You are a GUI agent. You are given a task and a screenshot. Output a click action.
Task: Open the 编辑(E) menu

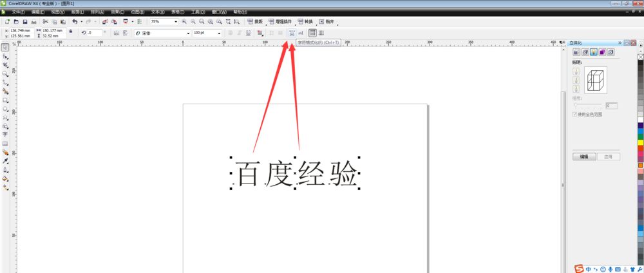pyautogui.click(x=38, y=12)
